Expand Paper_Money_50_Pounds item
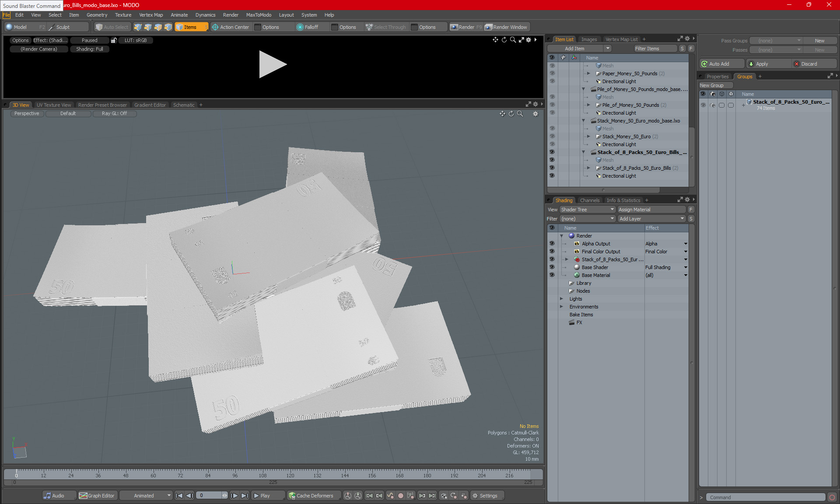840x504 pixels. (x=588, y=73)
